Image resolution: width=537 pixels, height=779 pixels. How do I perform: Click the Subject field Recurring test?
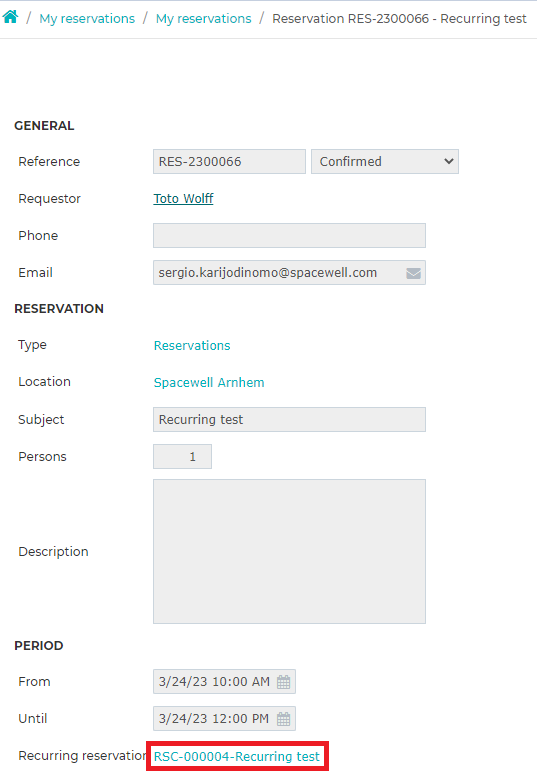[289, 420]
